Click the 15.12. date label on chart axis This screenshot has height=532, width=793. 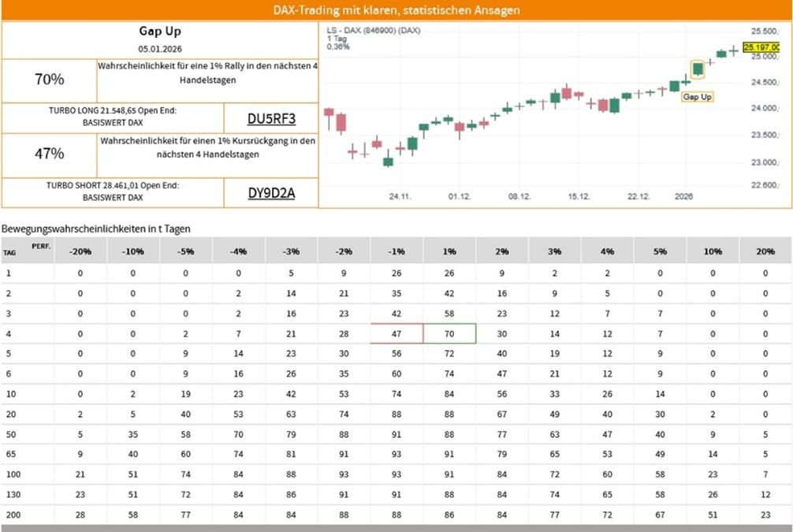coord(579,196)
